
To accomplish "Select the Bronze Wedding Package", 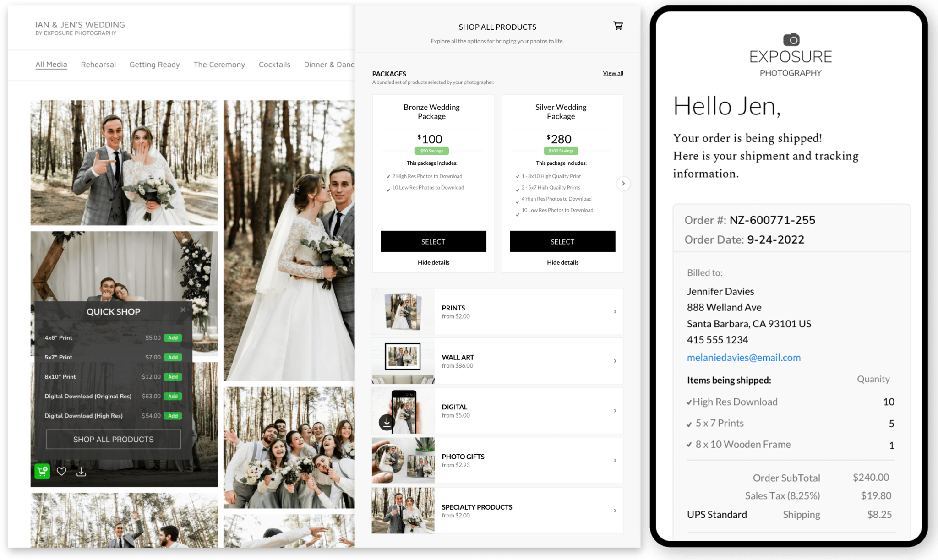I will [x=433, y=241].
